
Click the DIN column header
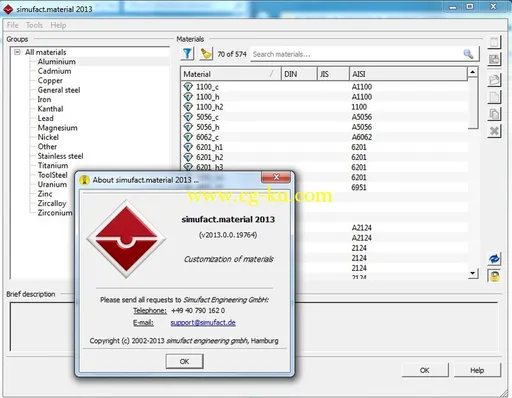click(x=299, y=74)
